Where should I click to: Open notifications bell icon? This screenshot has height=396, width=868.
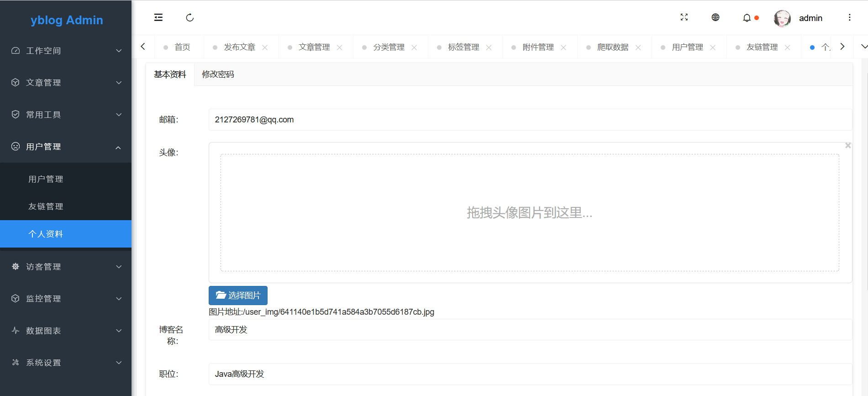click(x=747, y=18)
